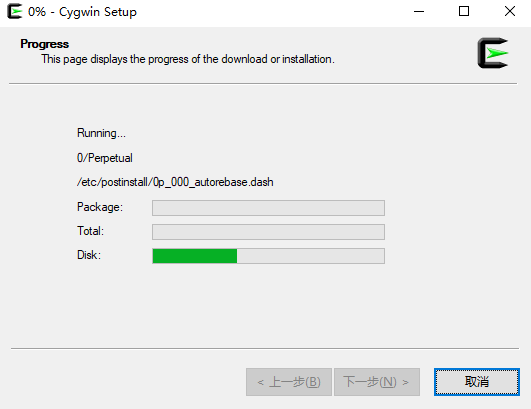Minimize the Cygwin Setup window
The height and width of the screenshot is (409, 531).
click(x=419, y=12)
